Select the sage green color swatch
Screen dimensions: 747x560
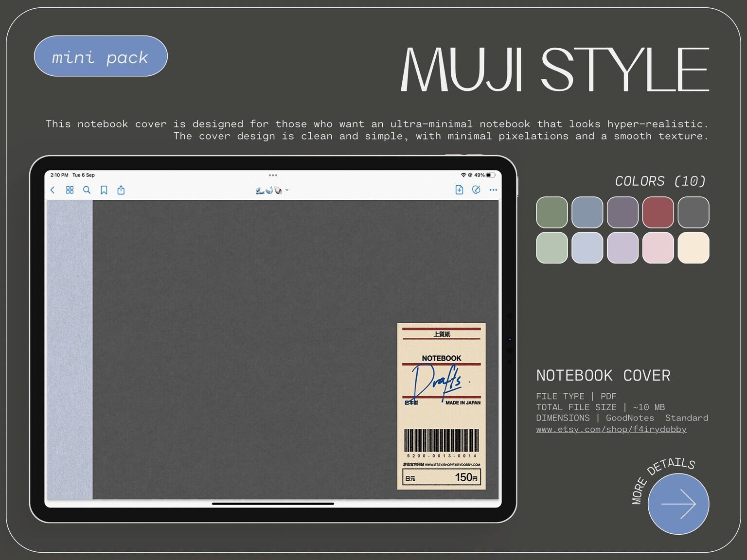point(551,212)
